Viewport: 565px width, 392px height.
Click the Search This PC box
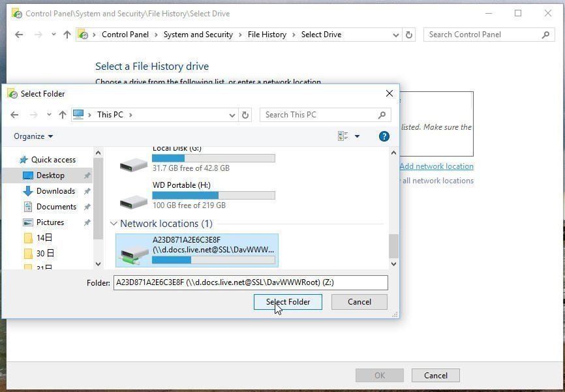click(318, 115)
